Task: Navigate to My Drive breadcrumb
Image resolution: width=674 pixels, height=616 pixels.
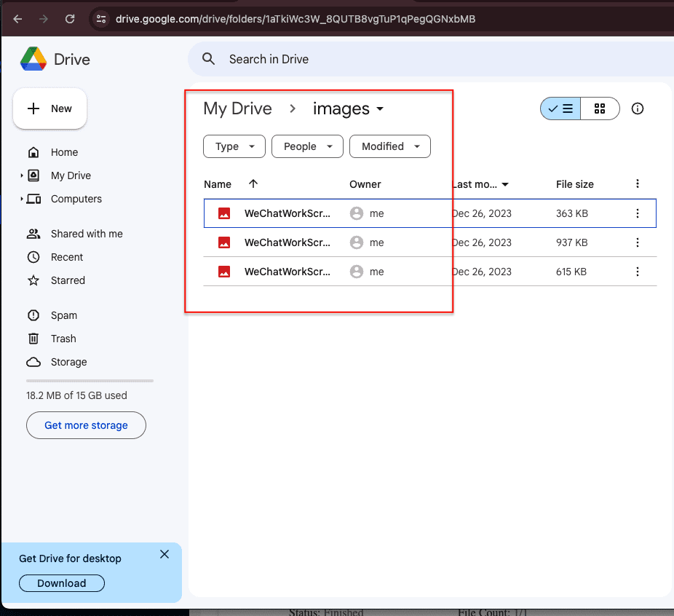Action: [x=238, y=108]
